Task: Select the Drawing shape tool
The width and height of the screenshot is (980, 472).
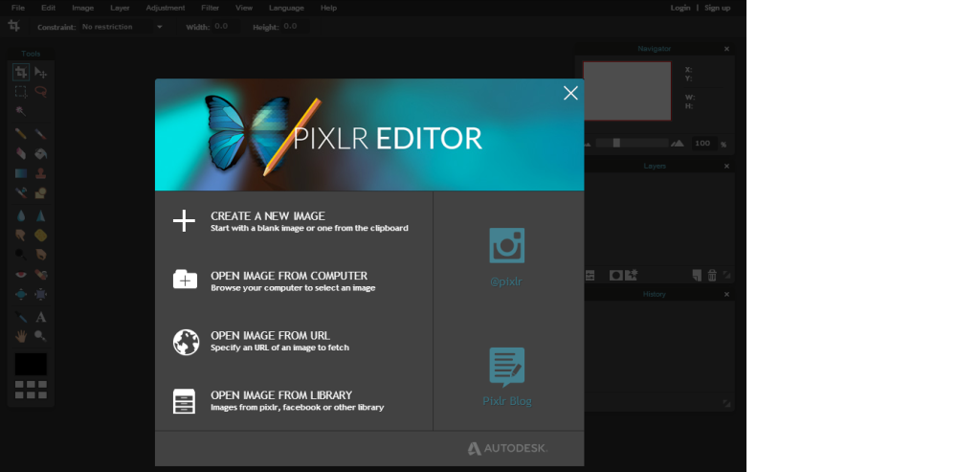Action: pos(40,192)
